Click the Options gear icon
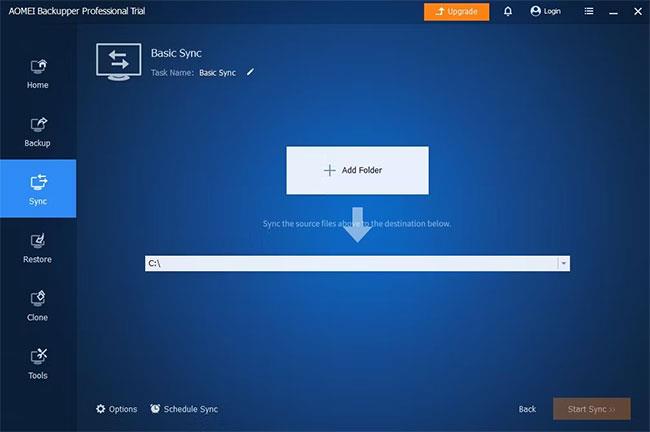Screen dimensions: 650x432 [100, 409]
